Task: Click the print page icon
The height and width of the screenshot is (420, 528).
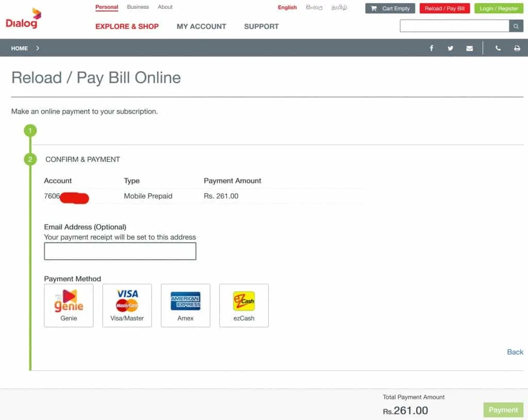Action: [517, 48]
